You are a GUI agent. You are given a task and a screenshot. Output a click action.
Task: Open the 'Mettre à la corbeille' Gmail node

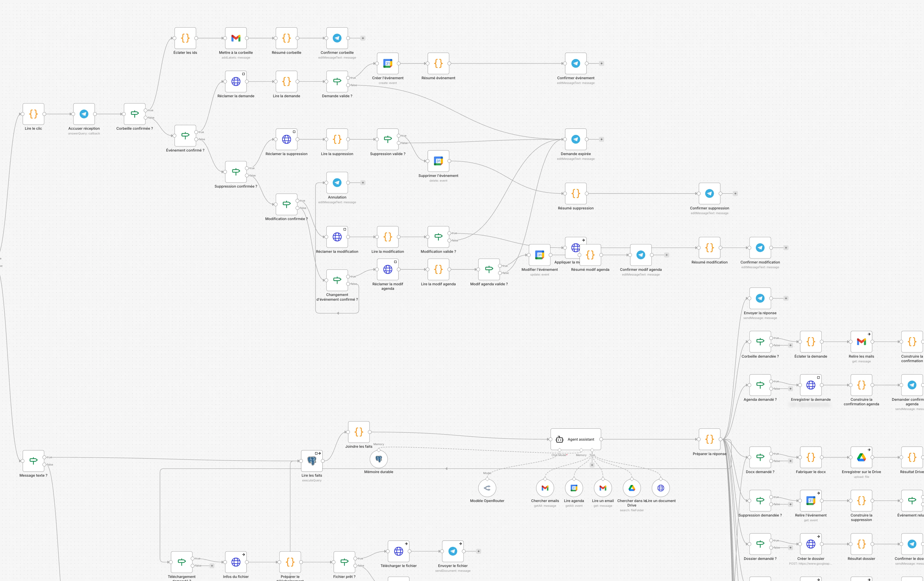[236, 38]
